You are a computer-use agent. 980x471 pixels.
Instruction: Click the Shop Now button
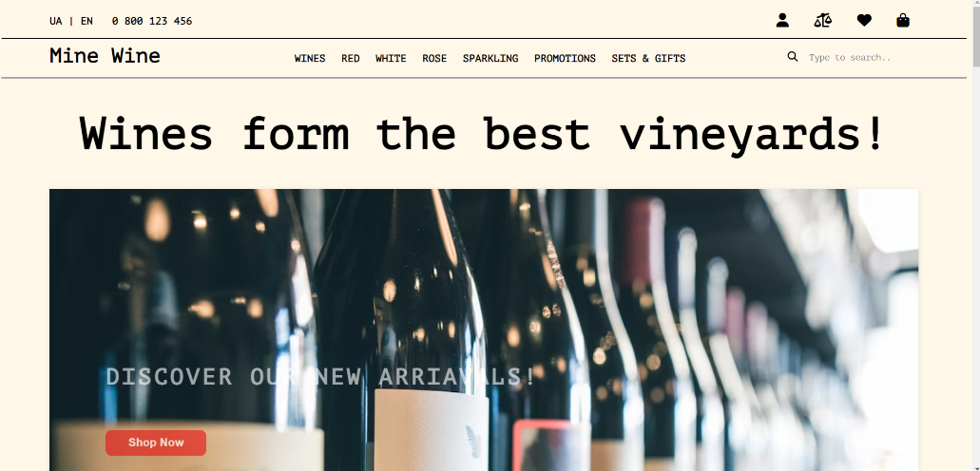tap(156, 443)
